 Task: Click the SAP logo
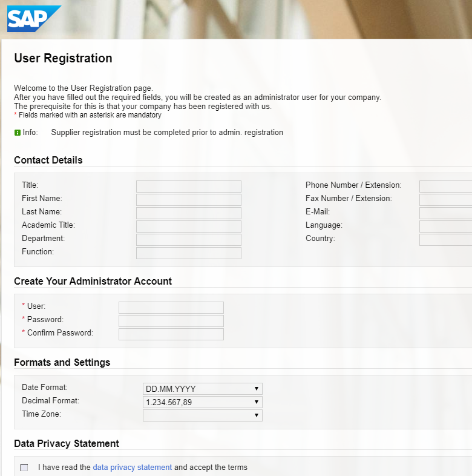click(x=34, y=19)
